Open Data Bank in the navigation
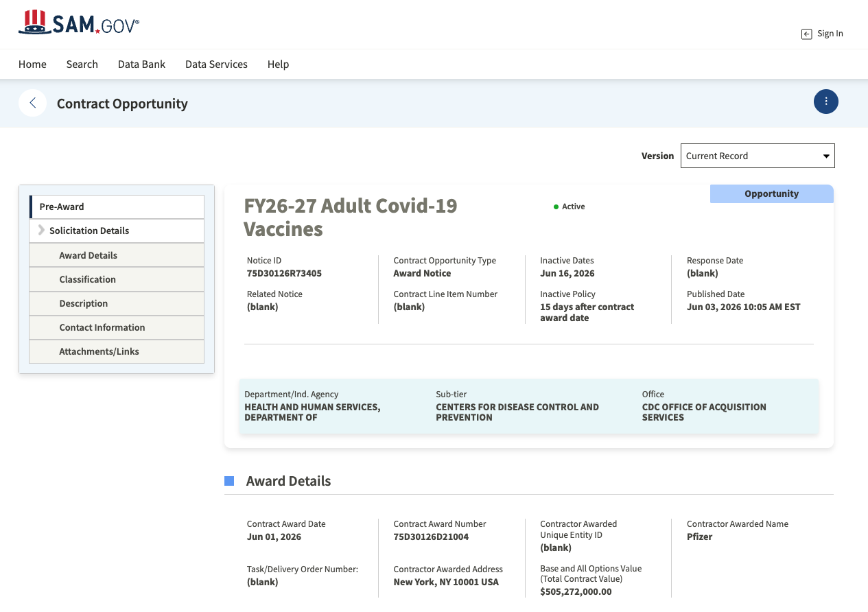The width and height of the screenshot is (868, 612). click(142, 64)
